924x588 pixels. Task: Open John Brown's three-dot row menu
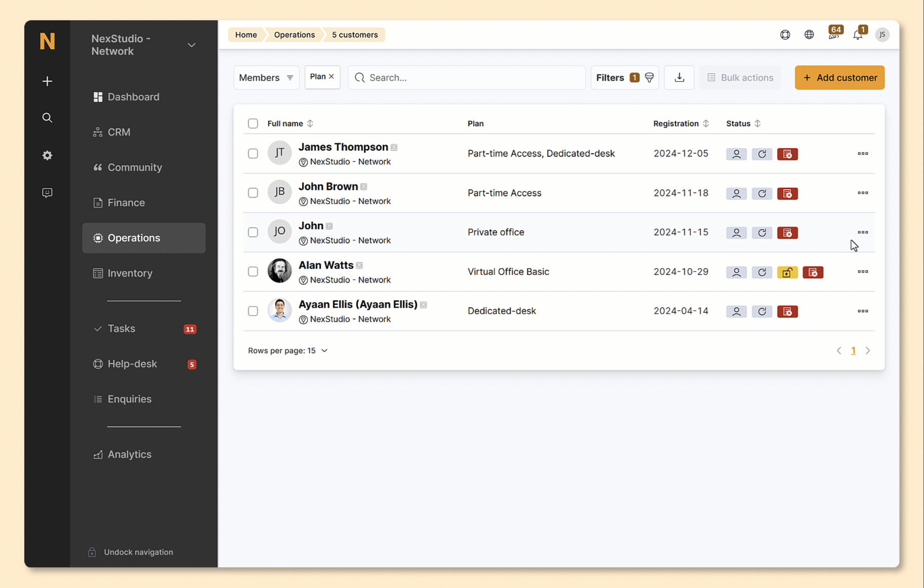[x=863, y=193]
